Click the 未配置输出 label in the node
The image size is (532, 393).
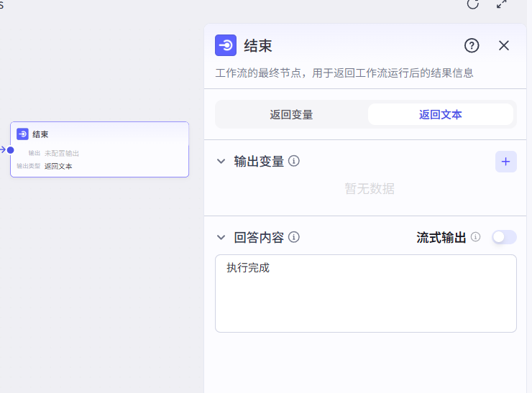pos(62,153)
